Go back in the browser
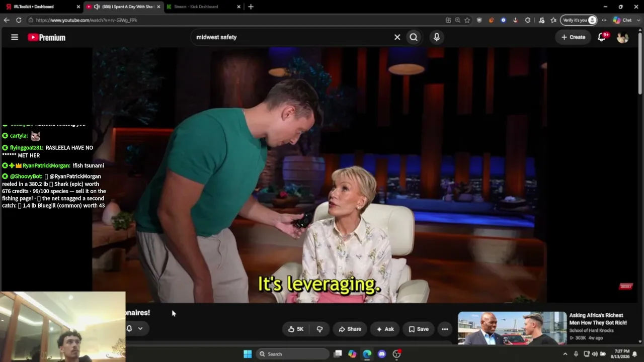Image resolution: width=644 pixels, height=362 pixels. tap(7, 20)
